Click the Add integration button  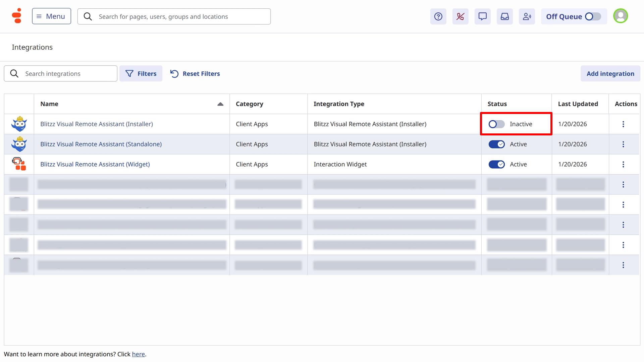[610, 73]
